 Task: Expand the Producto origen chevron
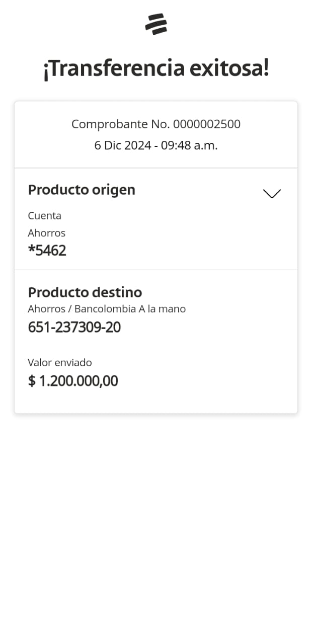(272, 194)
